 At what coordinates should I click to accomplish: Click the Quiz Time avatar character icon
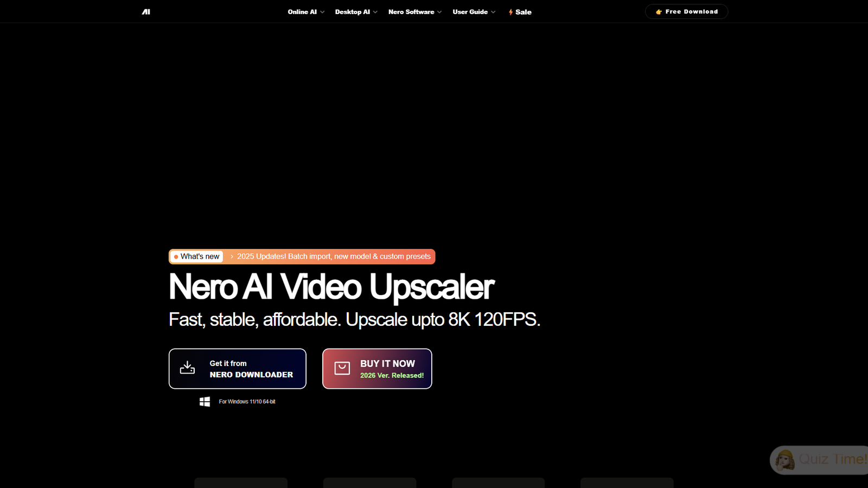coord(785,460)
